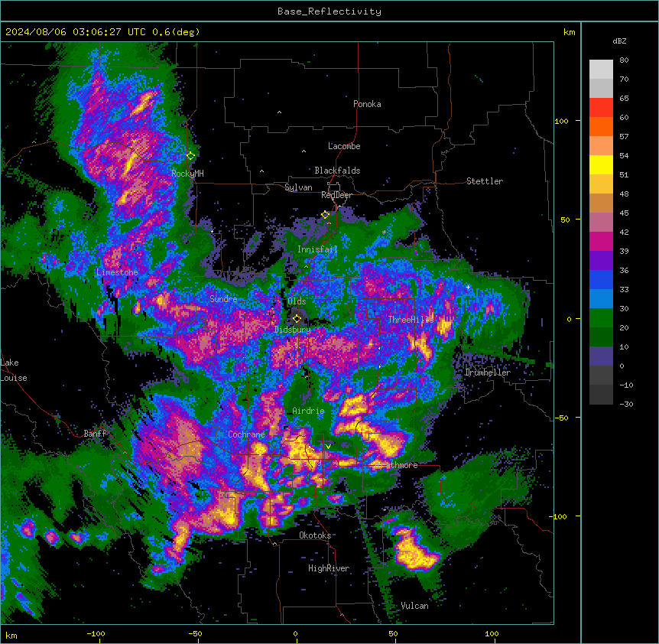Click the 80 value in the dBZ legend
659x644 pixels.
click(x=624, y=60)
